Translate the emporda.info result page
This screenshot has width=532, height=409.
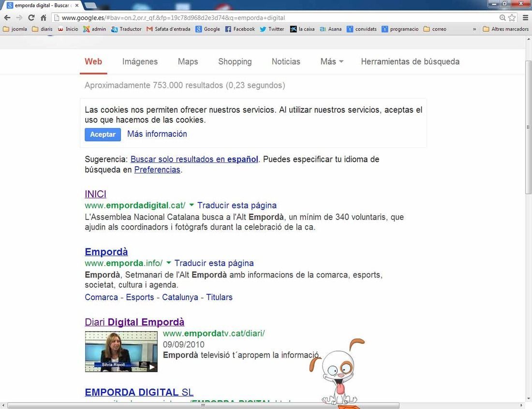click(x=214, y=263)
